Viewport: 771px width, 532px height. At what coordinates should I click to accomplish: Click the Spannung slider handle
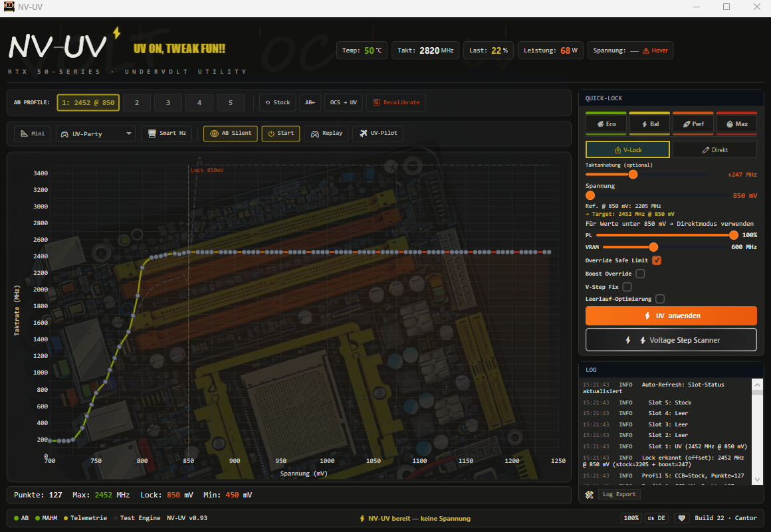pyautogui.click(x=590, y=195)
